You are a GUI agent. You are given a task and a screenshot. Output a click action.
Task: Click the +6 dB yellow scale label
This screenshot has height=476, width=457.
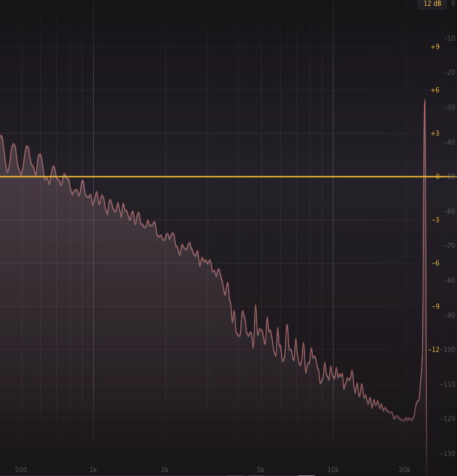[x=435, y=90]
